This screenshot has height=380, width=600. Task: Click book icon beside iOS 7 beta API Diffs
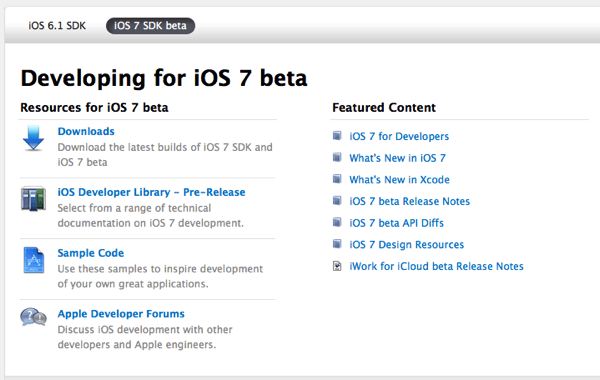[x=337, y=222]
